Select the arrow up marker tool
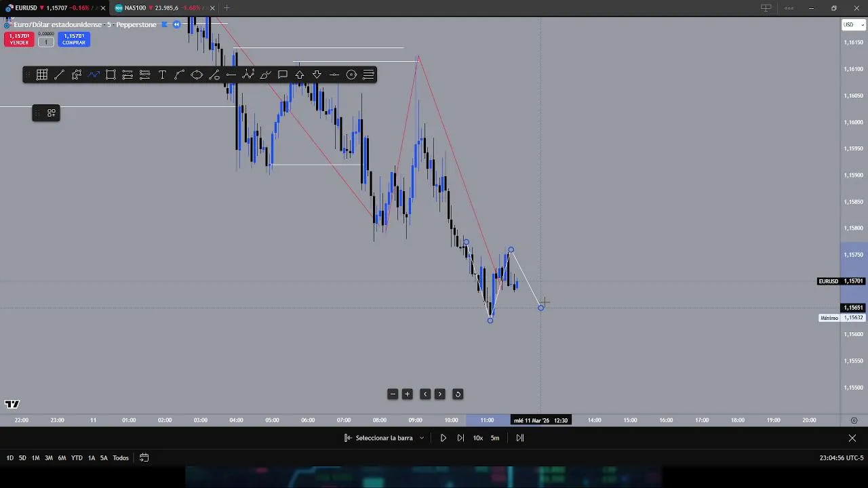 tap(300, 75)
